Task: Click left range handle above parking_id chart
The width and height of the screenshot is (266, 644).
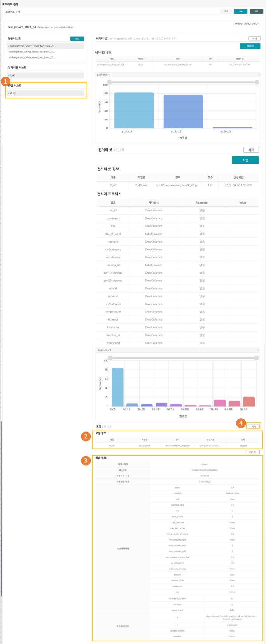Action: [109, 82]
